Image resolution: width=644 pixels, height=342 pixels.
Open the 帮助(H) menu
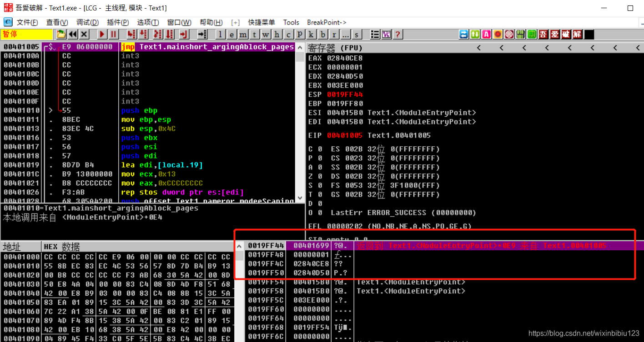211,22
